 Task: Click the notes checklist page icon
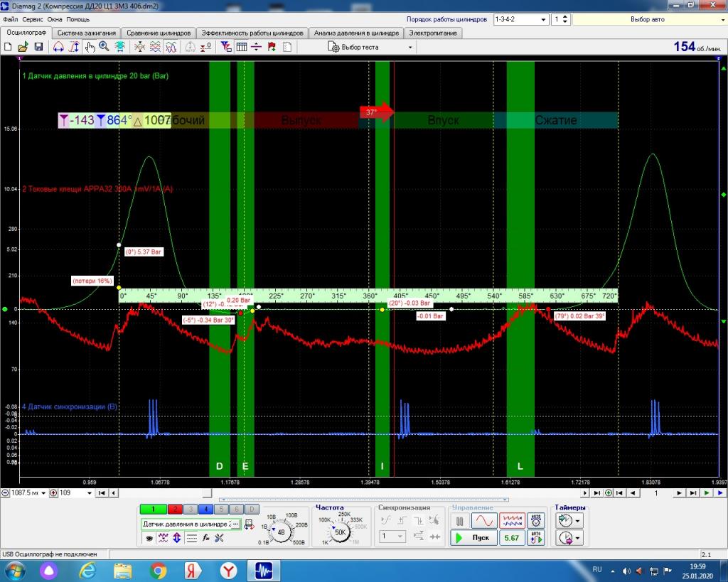pos(287,47)
